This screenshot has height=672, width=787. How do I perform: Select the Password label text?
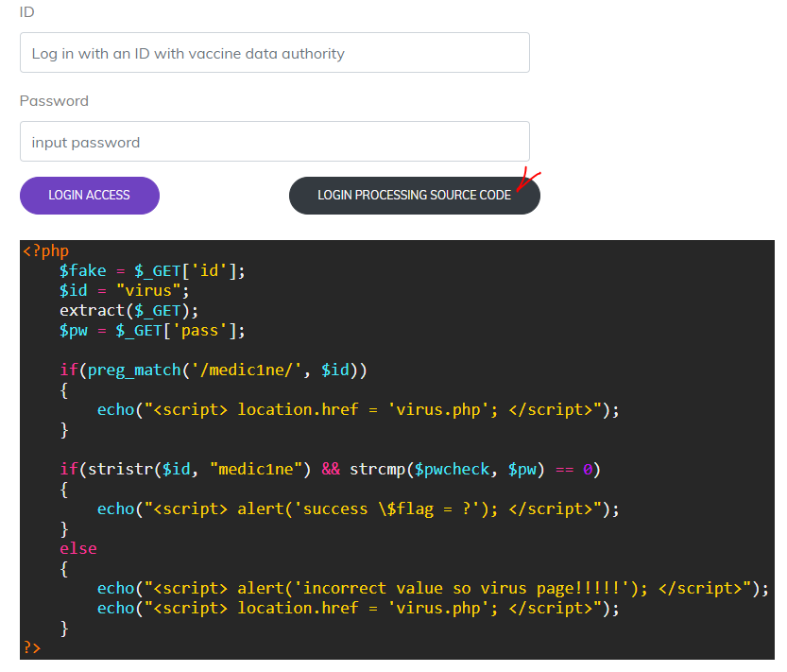(x=54, y=101)
